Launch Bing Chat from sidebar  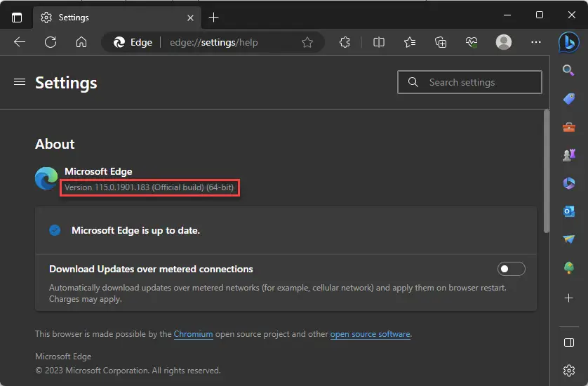tap(568, 42)
